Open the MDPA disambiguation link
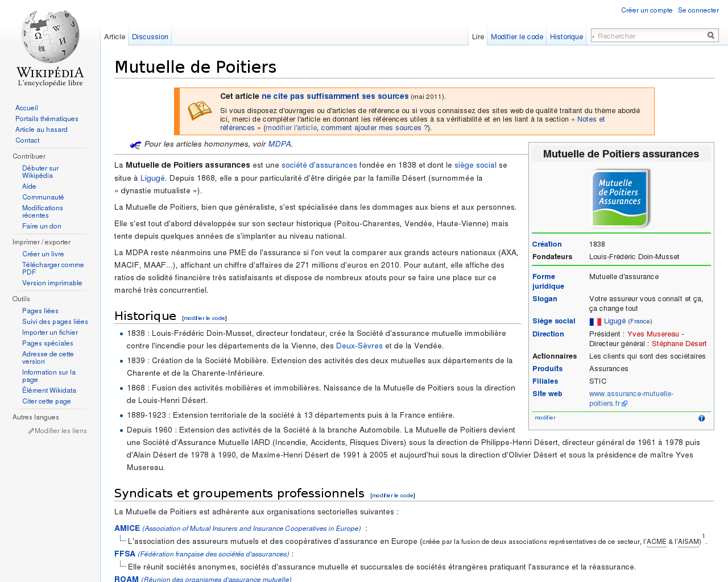Screen dimensions: 728x582 point(279,144)
